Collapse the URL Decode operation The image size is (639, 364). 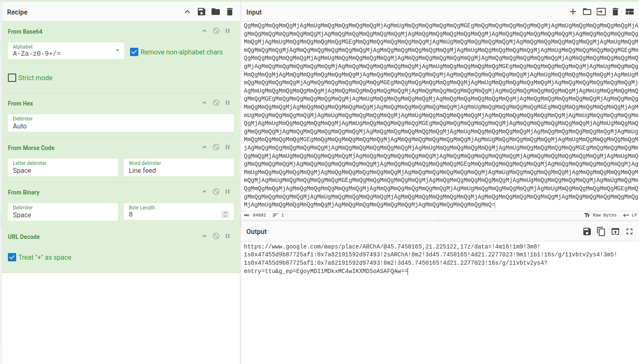point(204,236)
